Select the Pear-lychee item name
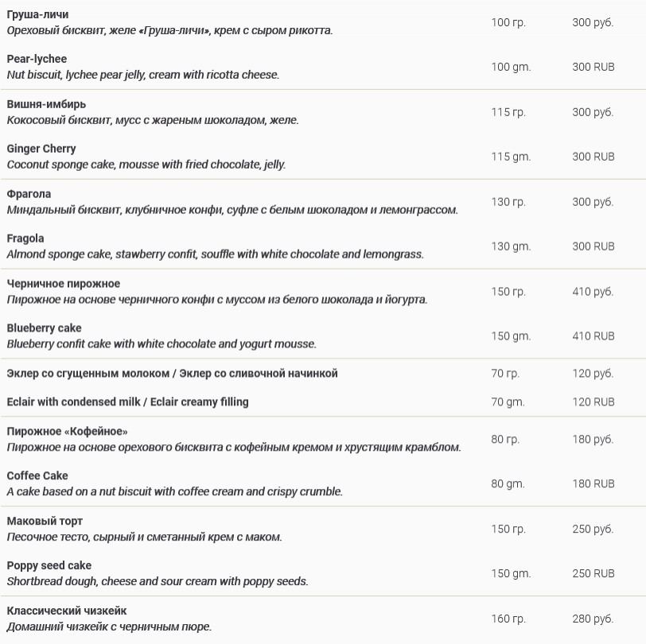646x644 pixels. [x=37, y=59]
